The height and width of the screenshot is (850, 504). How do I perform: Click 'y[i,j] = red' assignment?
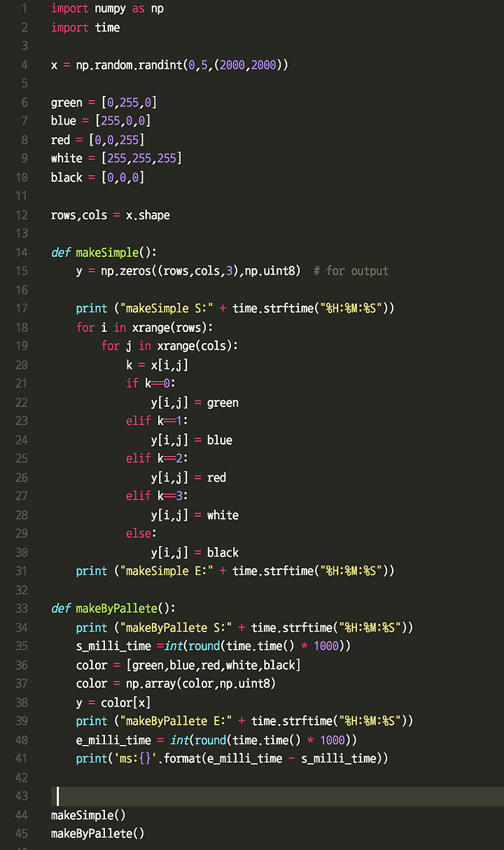188,478
